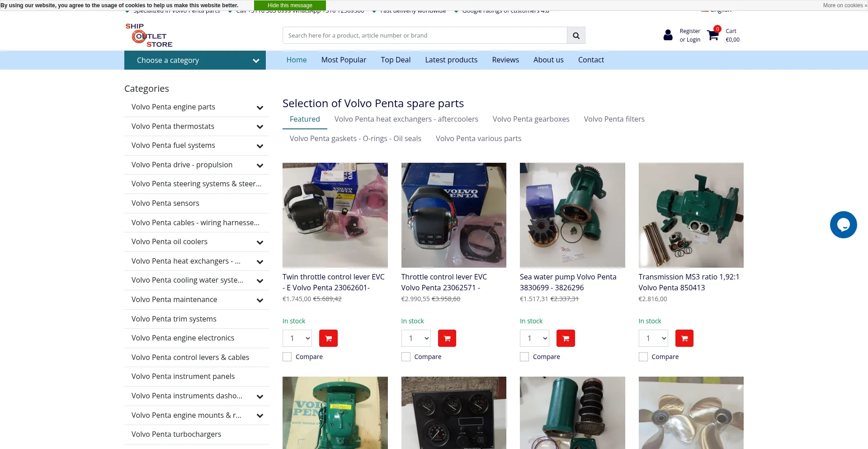Tick Compare for Sea water pump
Image resolution: width=868 pixels, height=449 pixels.
click(524, 357)
